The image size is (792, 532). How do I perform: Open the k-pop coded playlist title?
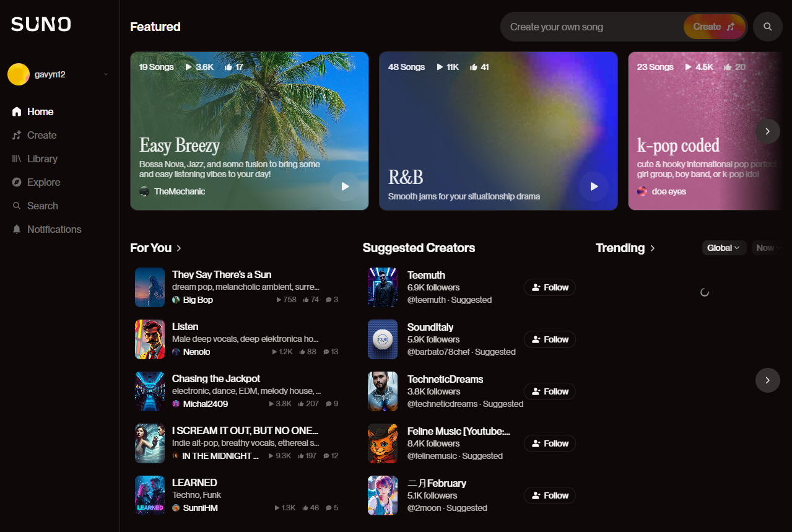(x=678, y=146)
